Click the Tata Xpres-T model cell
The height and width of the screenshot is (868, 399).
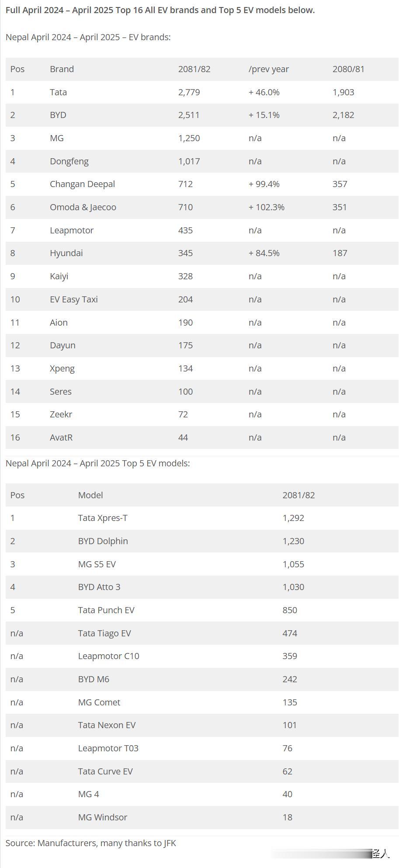click(103, 518)
